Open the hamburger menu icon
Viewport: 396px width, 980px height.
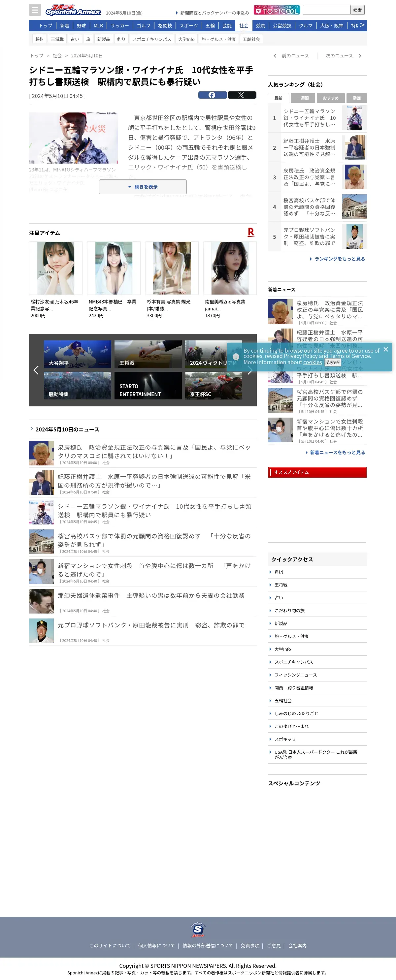tap(35, 10)
